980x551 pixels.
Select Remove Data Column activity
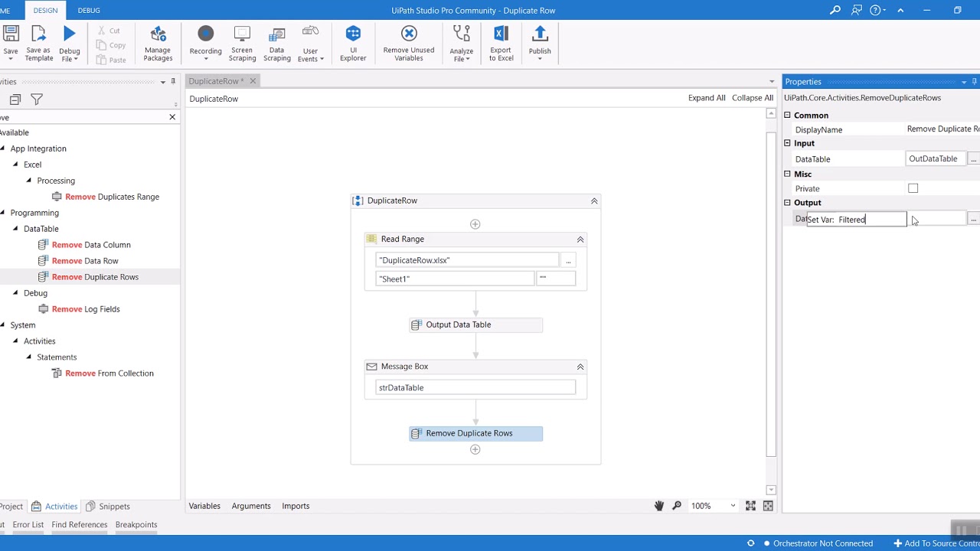(84, 245)
